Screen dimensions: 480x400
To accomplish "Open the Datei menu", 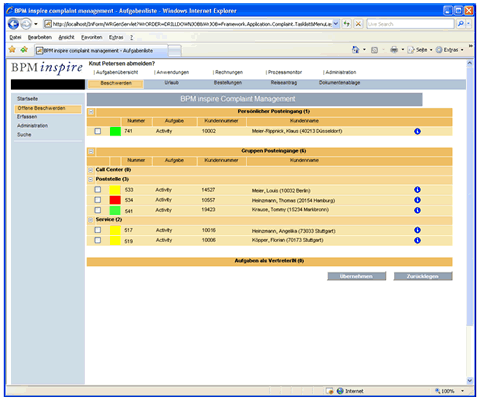I will pos(15,37).
